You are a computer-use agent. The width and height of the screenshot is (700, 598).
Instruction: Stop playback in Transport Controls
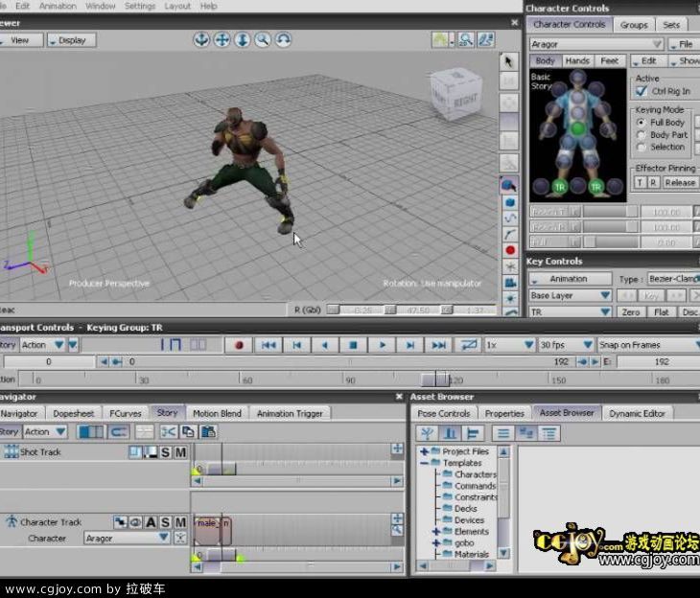[x=353, y=345]
